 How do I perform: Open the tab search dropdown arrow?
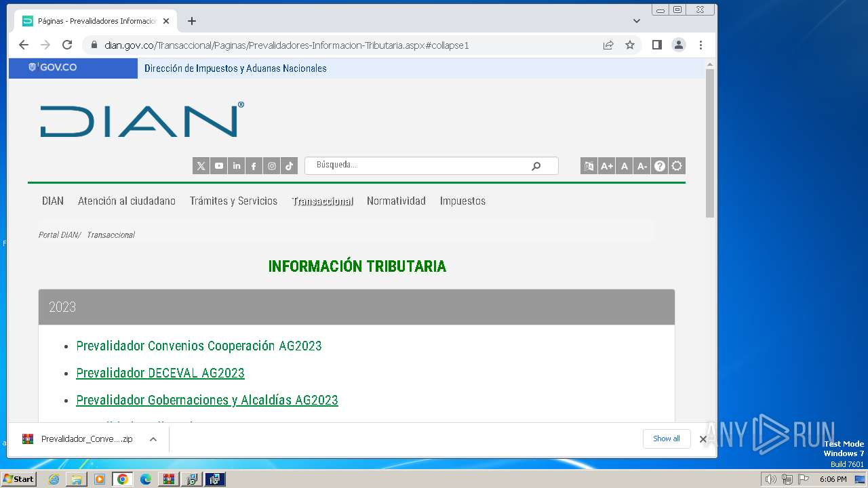click(636, 21)
